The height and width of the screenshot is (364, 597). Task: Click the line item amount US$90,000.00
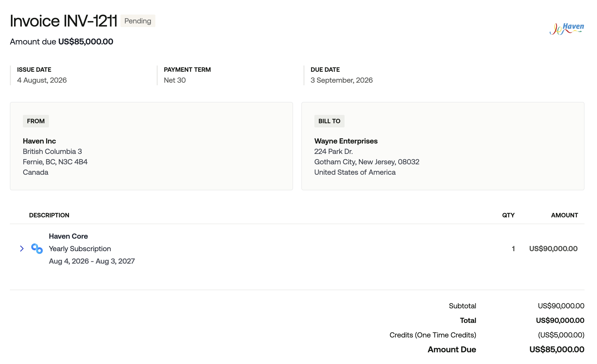point(553,249)
